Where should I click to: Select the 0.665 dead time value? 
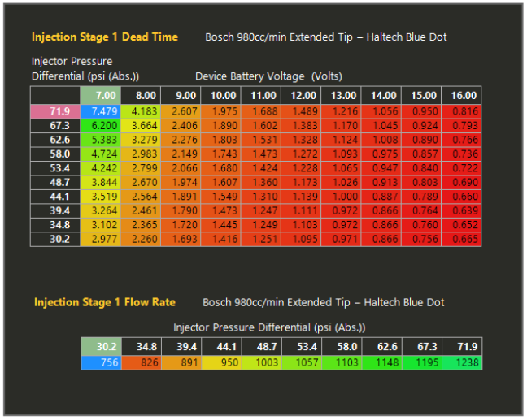click(x=461, y=240)
